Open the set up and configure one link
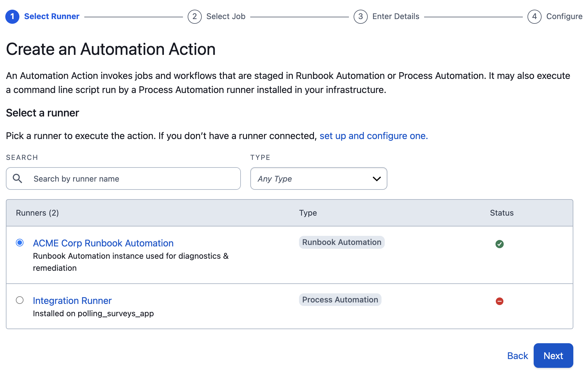 coord(374,136)
